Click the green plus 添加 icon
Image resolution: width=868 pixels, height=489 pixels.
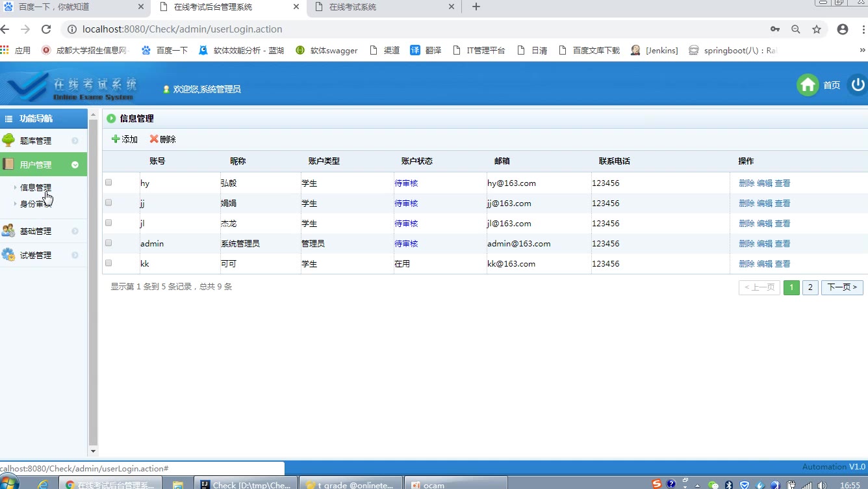116,139
